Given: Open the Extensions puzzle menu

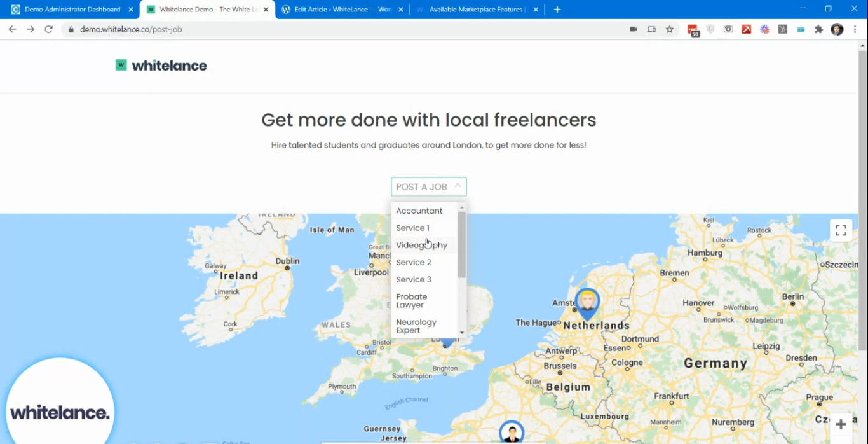Looking at the screenshot, I should pyautogui.click(x=818, y=29).
